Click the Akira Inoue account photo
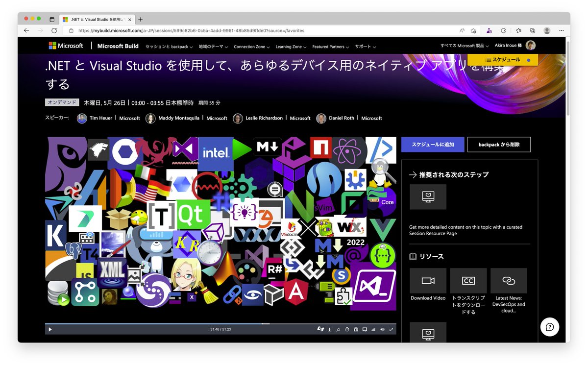The image size is (588, 366). (x=531, y=46)
